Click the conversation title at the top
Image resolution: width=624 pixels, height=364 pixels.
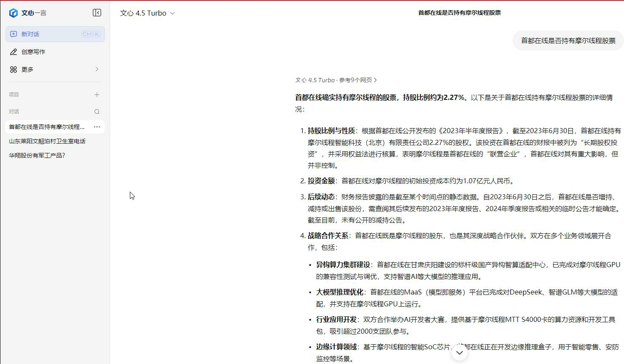(x=460, y=13)
